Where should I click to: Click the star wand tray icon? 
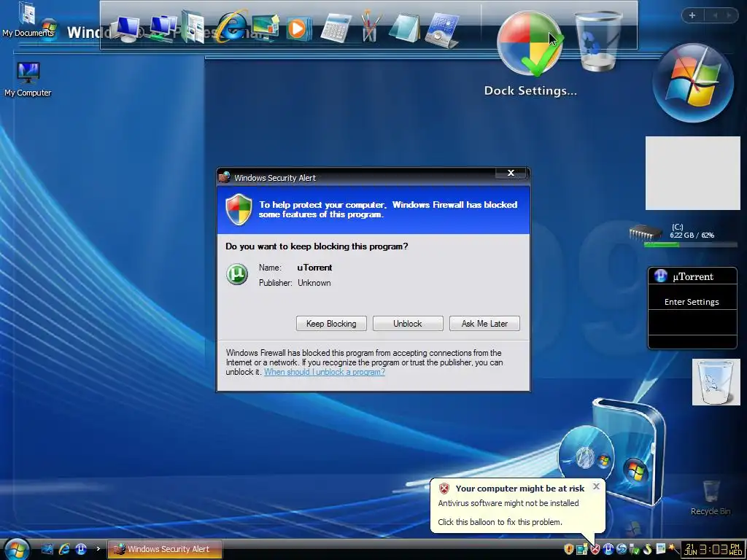point(673,549)
